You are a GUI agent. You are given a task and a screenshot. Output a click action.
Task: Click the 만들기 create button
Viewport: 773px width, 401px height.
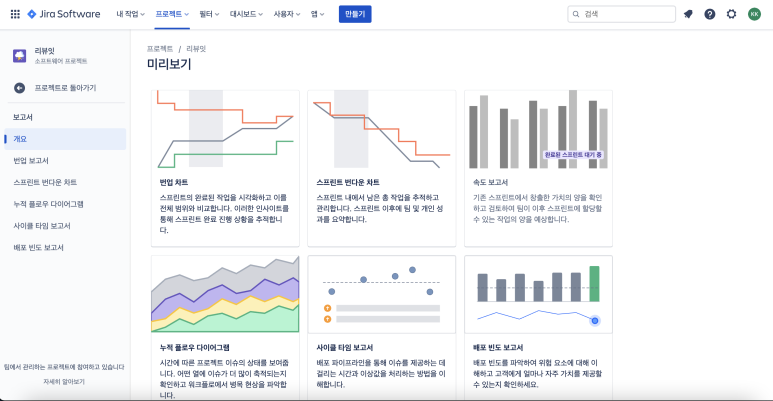355,14
